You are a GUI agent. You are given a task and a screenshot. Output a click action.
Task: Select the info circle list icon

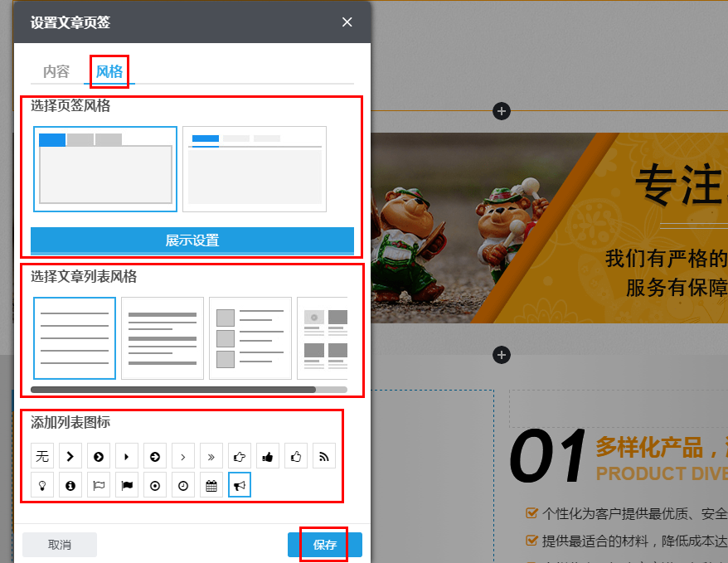70,484
